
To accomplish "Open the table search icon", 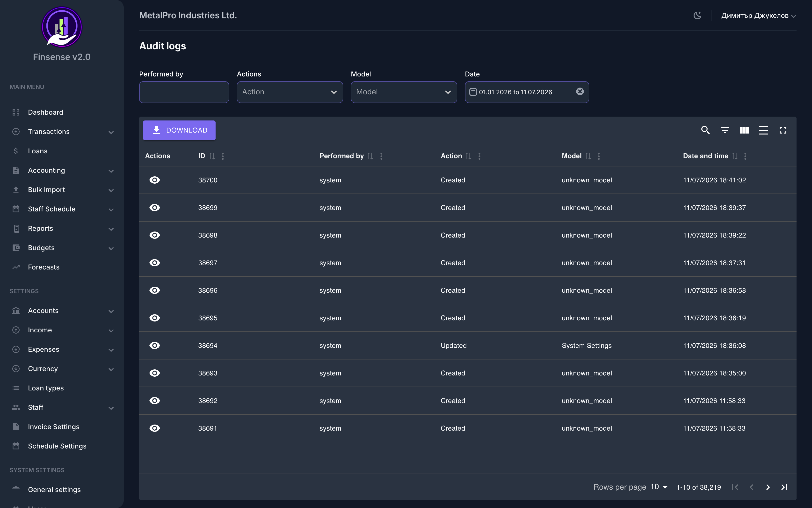I will pos(705,130).
